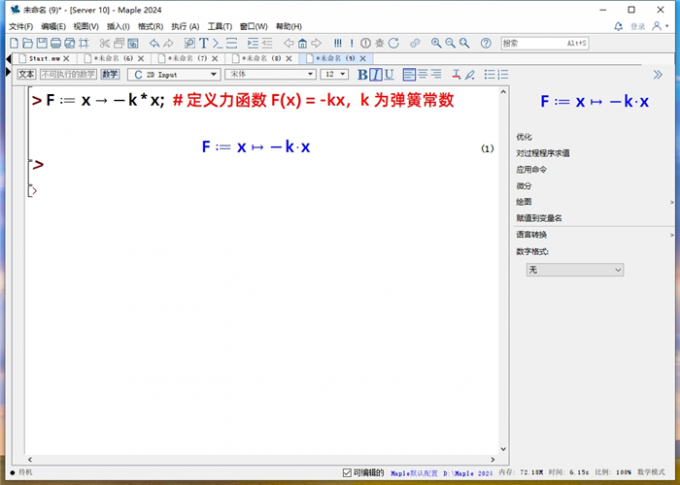Insert text paragraph with the T icon

pyautogui.click(x=203, y=43)
